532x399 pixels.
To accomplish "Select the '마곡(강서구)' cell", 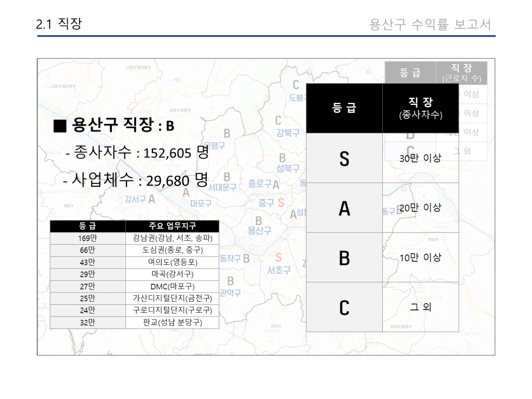I will tap(172, 274).
